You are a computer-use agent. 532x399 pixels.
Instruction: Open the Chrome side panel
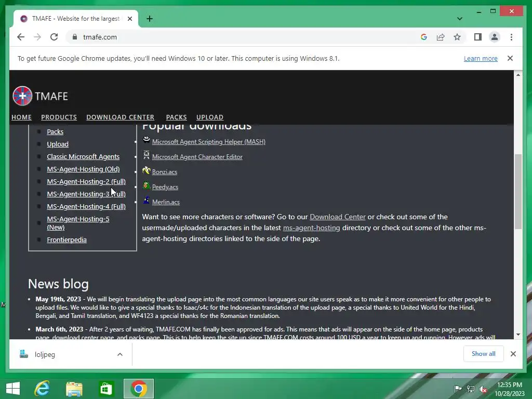478,37
